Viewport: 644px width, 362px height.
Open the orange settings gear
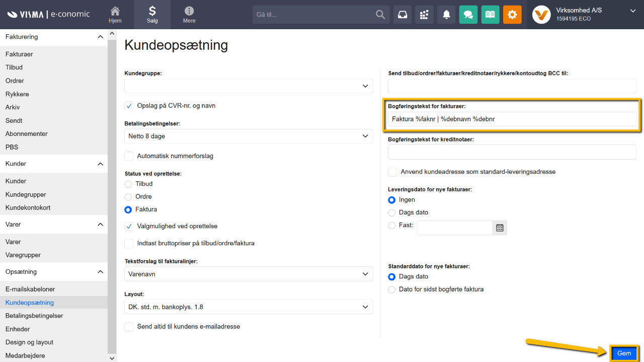coord(512,15)
